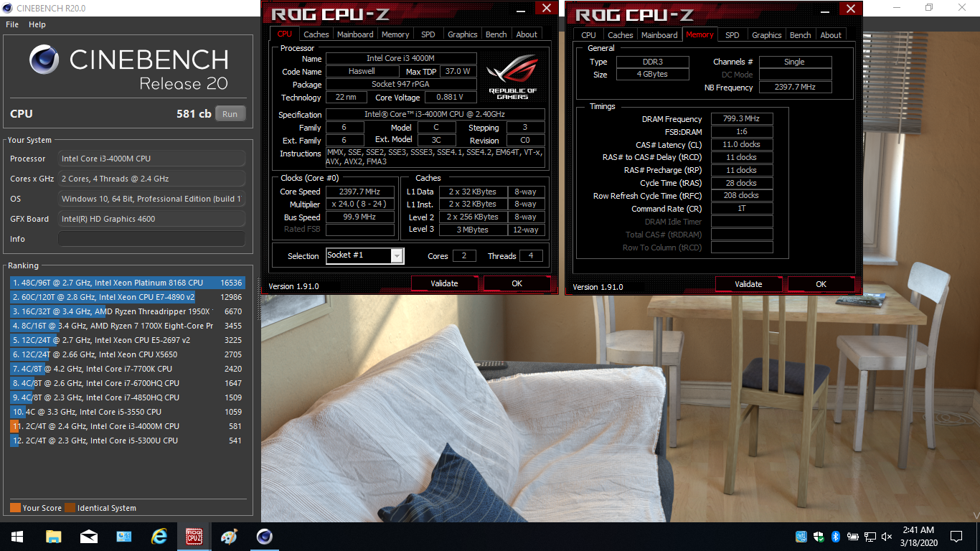
Task: Select the Xeon E7-4890 v2 ranking row
Action: point(127,297)
